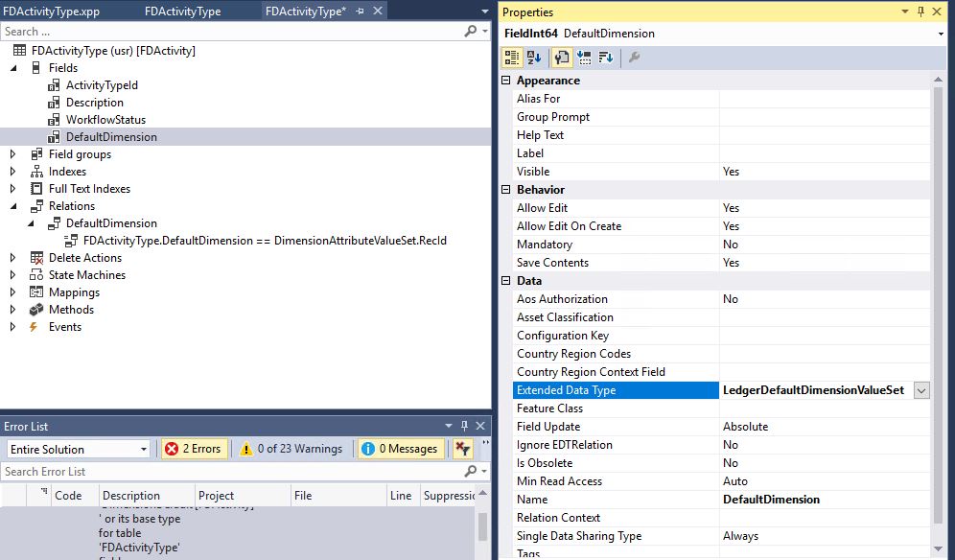Switch to the unmodified FDActivityType tab
Viewport: 955px width, 560px height.
point(182,12)
